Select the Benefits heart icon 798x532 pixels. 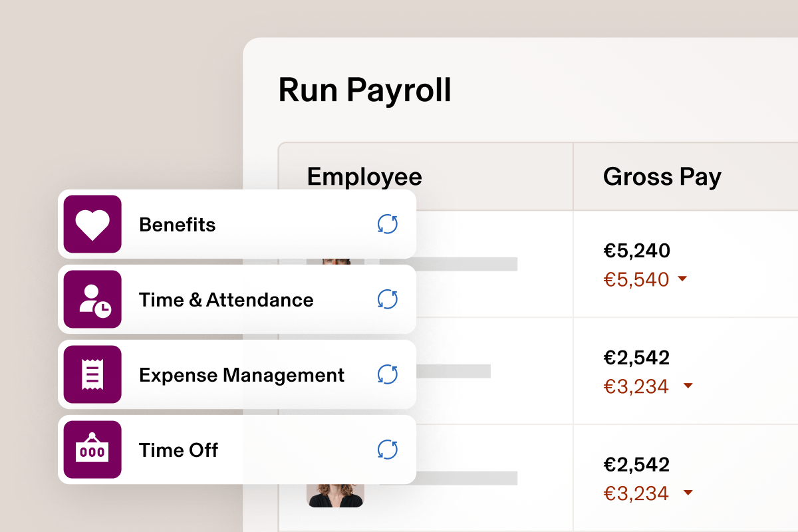coord(92,224)
